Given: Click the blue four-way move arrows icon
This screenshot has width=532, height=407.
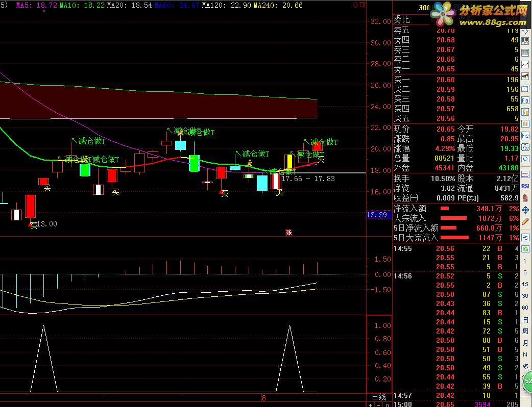Looking at the screenshot, I should [525, 210].
